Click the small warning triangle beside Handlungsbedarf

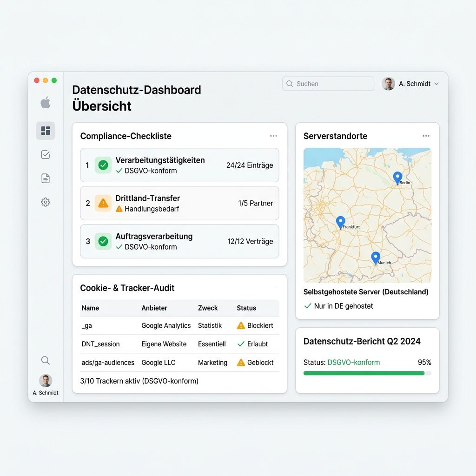(x=119, y=209)
